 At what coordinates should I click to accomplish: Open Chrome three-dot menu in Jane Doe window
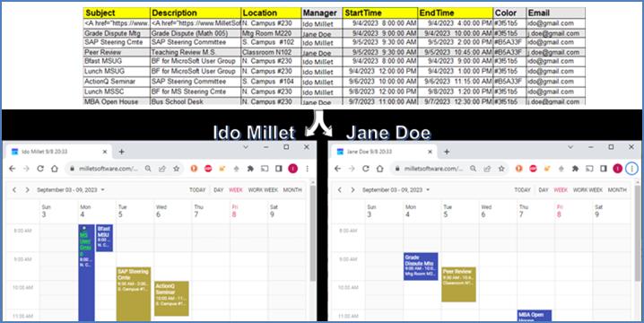[x=631, y=169]
